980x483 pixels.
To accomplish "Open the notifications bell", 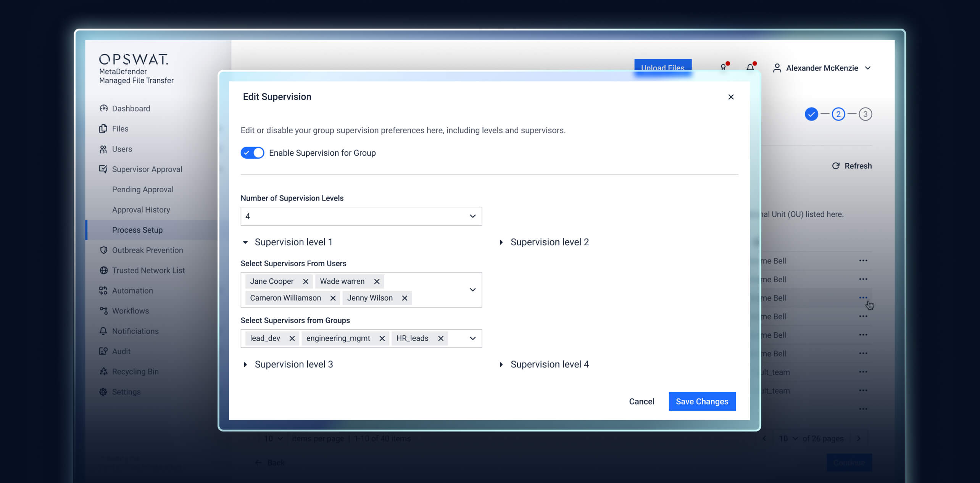I will coord(749,68).
